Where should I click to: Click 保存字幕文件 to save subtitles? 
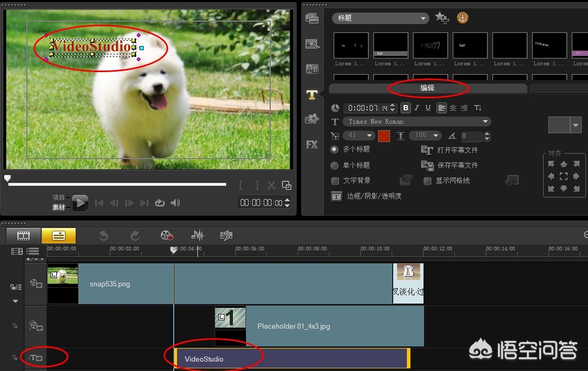pyautogui.click(x=449, y=166)
